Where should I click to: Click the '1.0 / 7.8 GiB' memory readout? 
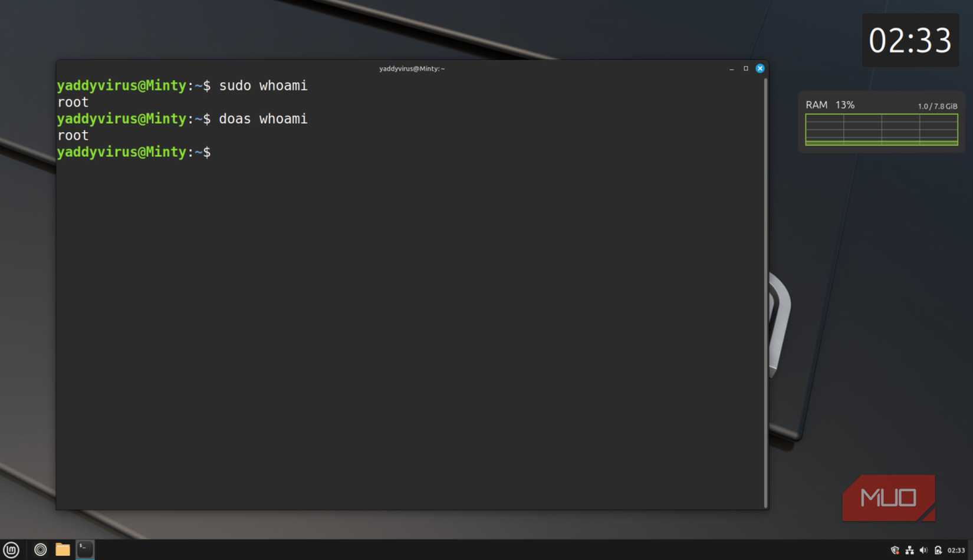tap(938, 106)
